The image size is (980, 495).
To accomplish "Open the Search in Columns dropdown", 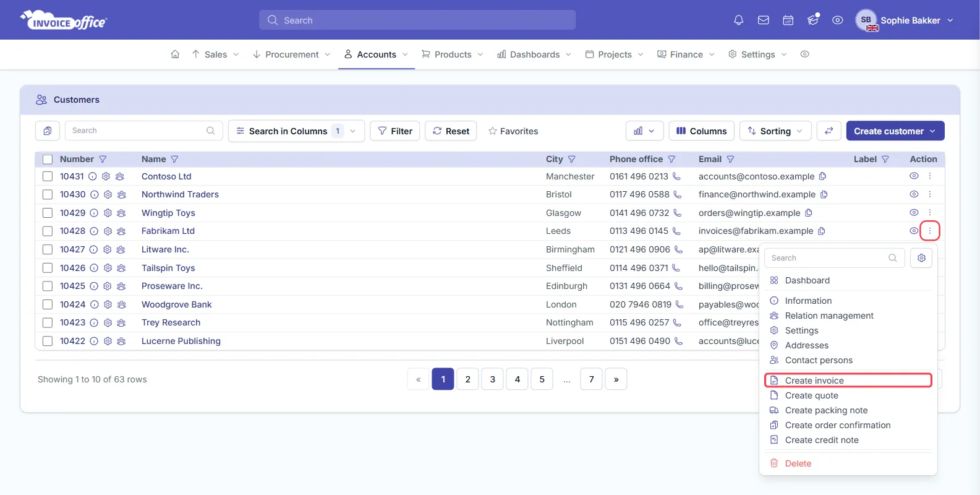I will pyautogui.click(x=296, y=131).
